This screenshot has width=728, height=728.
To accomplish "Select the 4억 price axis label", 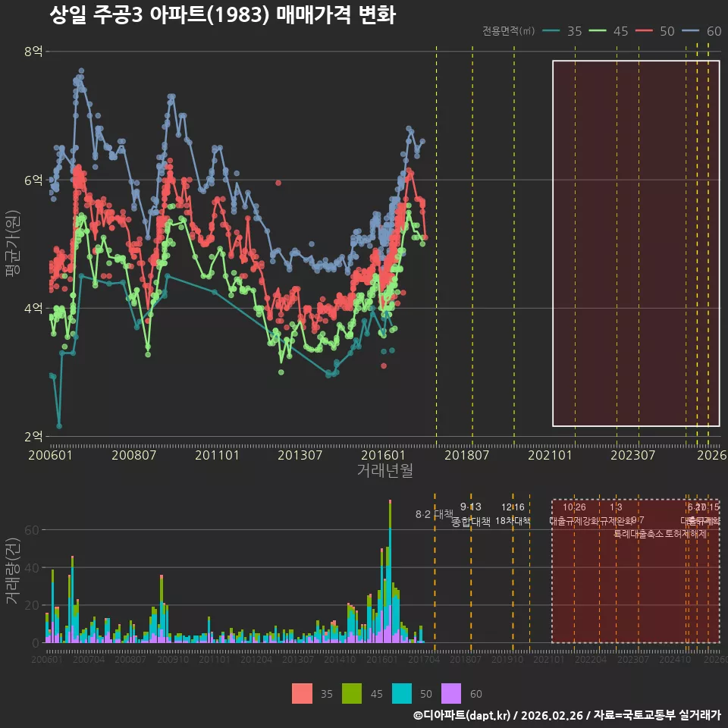I will point(33,308).
